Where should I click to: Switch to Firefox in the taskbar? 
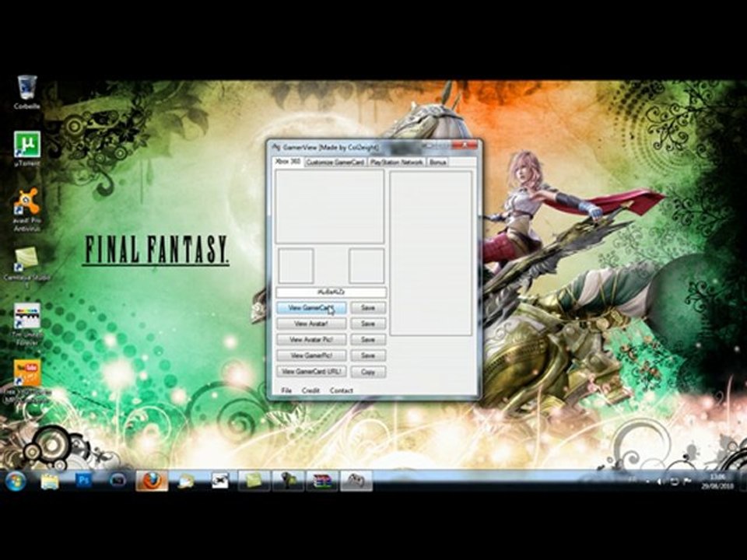click(152, 481)
